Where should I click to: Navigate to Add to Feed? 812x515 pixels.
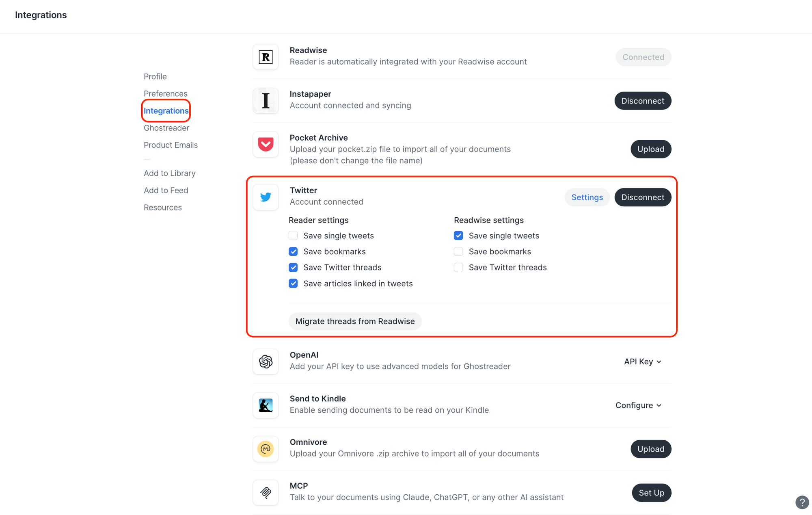point(166,190)
